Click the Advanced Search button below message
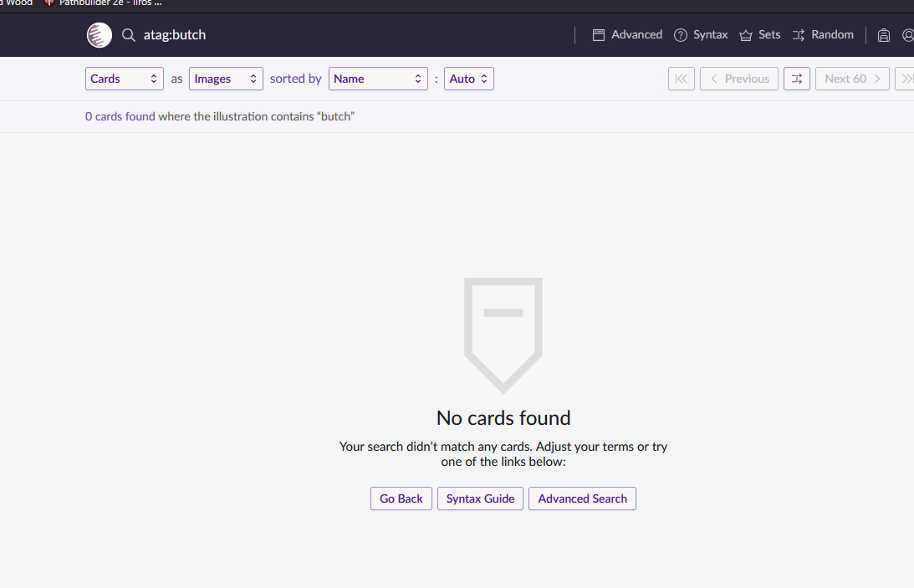The image size is (914, 588). tap(582, 499)
